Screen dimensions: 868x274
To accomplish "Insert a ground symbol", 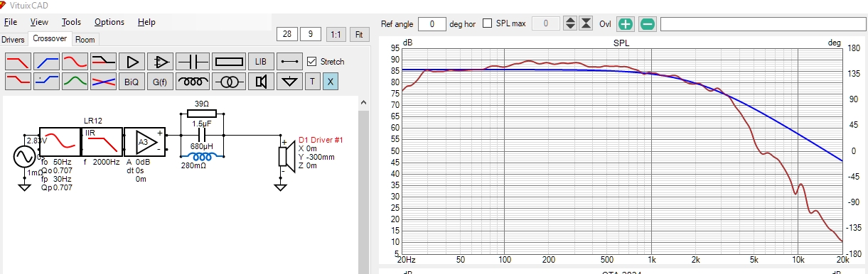I will click(289, 82).
